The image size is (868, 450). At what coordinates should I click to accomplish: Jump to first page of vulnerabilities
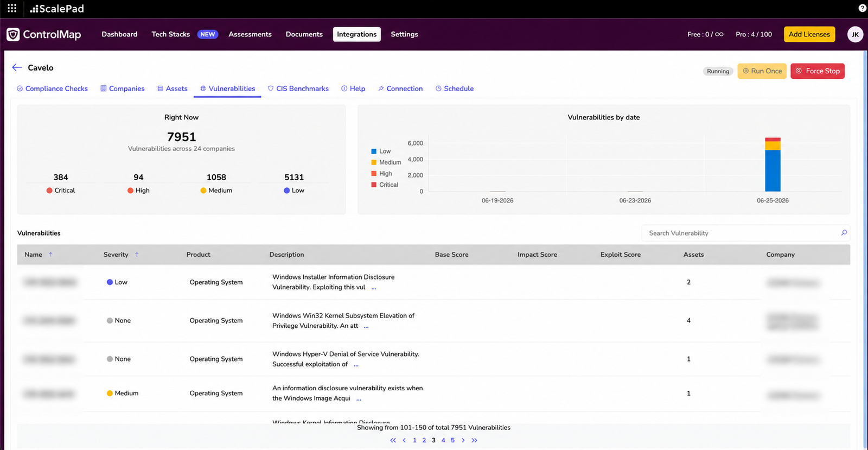pos(393,440)
